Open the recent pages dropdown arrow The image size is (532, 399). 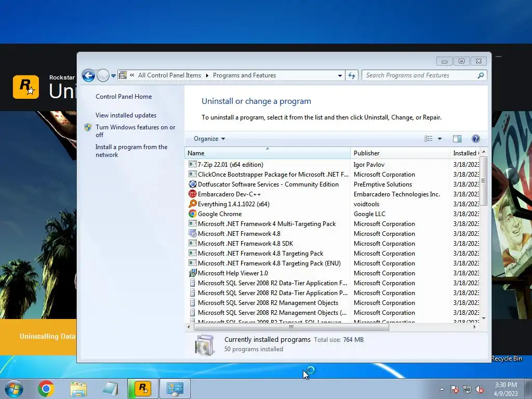click(113, 76)
